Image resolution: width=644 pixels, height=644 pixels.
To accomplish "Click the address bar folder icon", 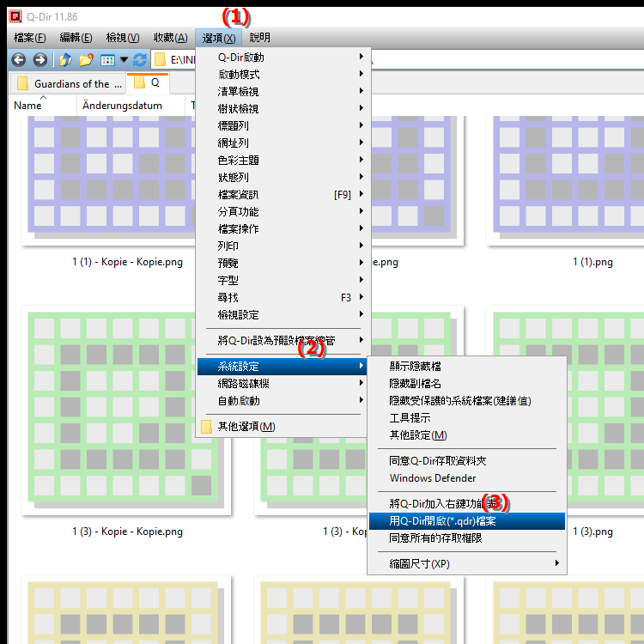I will [160, 60].
